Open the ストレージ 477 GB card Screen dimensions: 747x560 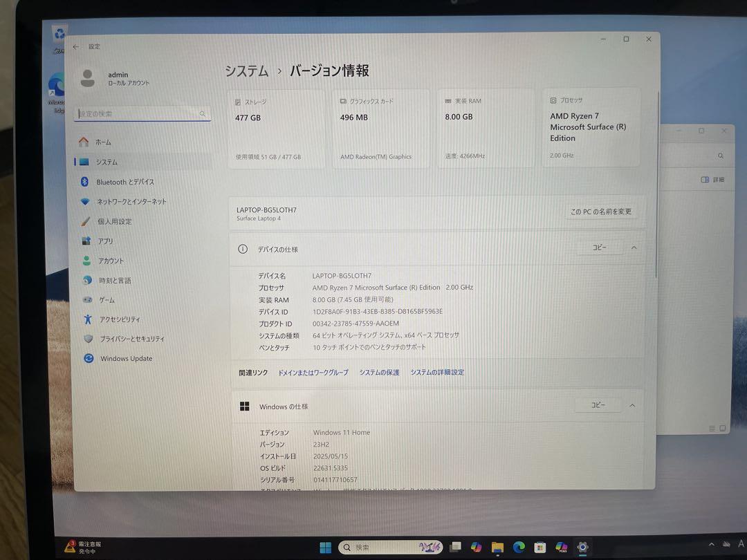click(276, 129)
